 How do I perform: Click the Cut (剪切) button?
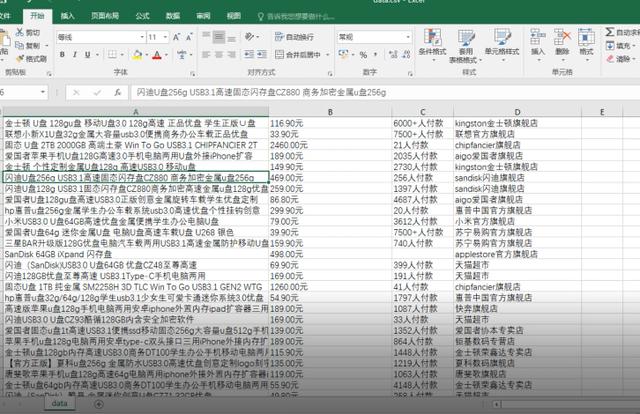coord(28,33)
